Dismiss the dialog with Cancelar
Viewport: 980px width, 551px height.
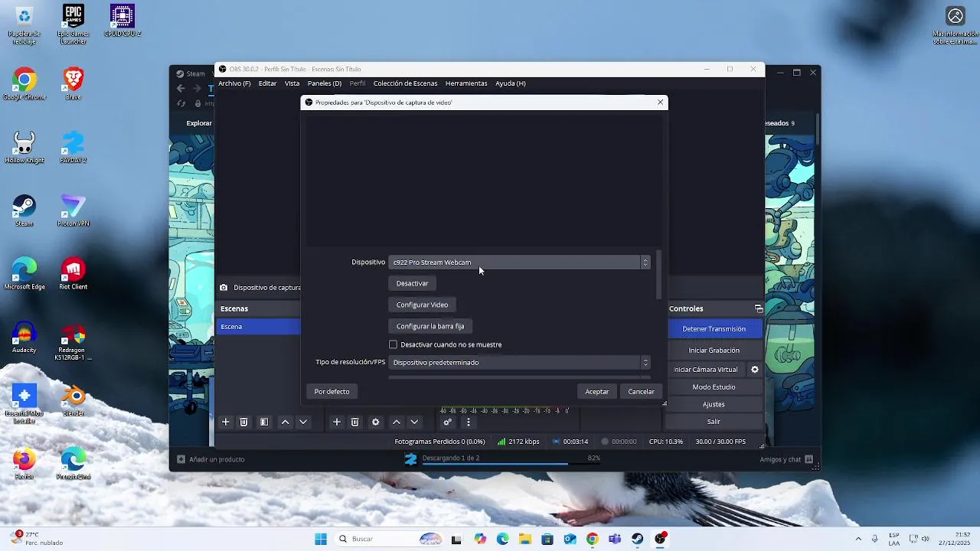641,392
